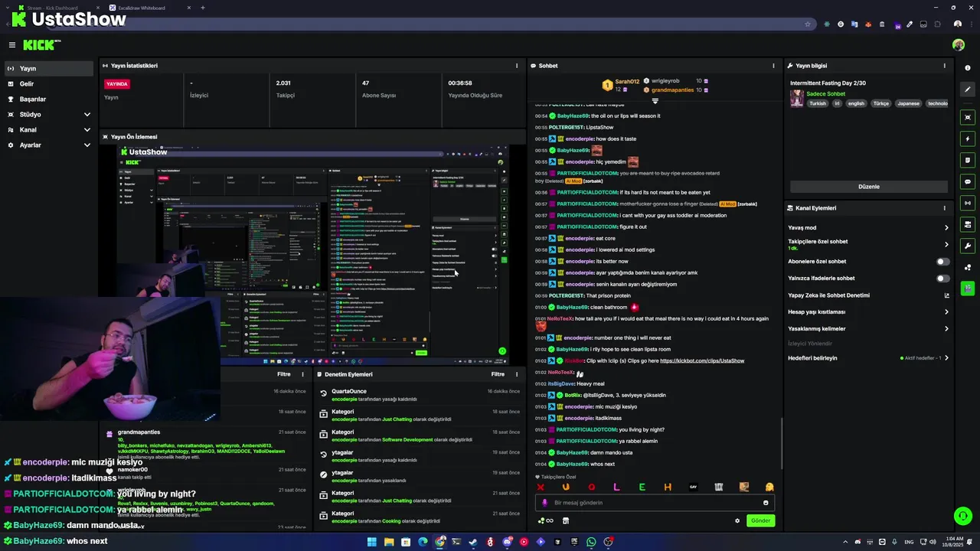This screenshot has width=980, height=551.
Task: Open Yasaklanmış kelimeler settings
Action: tap(869, 329)
